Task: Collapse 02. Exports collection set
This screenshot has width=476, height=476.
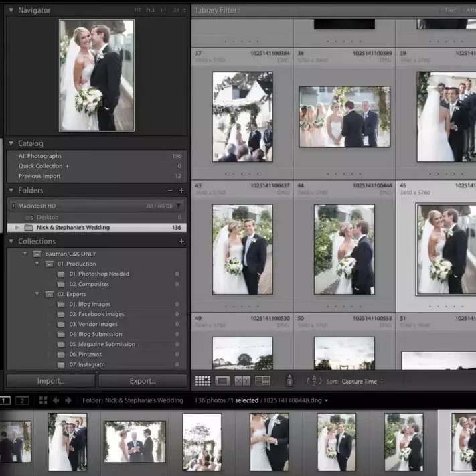Action: pyautogui.click(x=37, y=293)
